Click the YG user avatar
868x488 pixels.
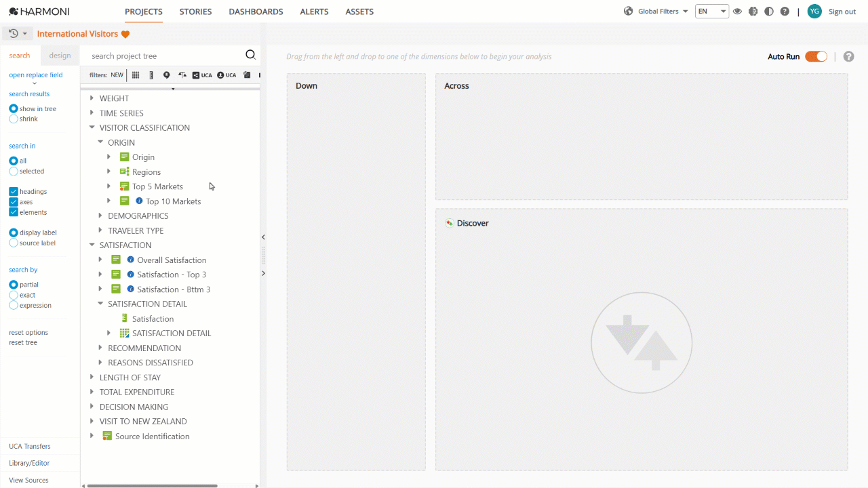tap(814, 12)
